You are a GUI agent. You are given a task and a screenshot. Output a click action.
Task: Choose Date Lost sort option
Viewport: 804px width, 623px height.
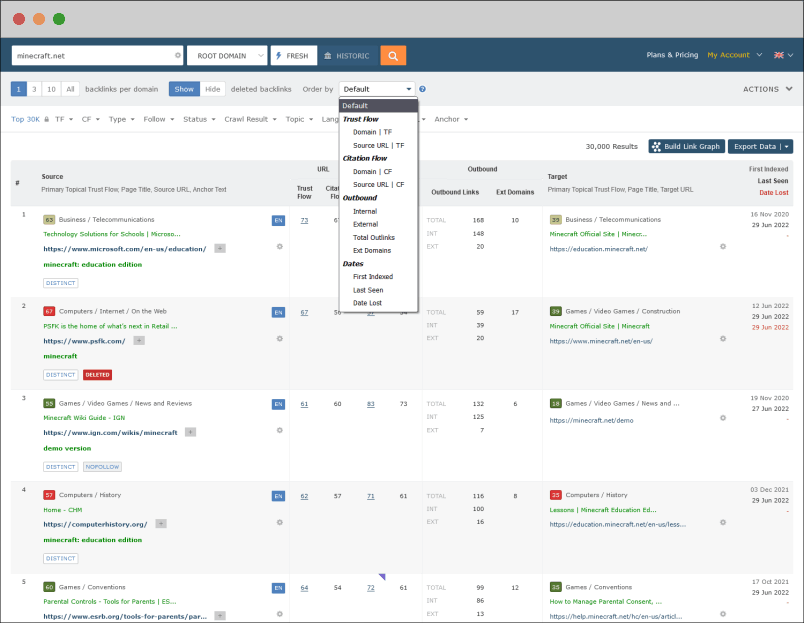tap(367, 303)
